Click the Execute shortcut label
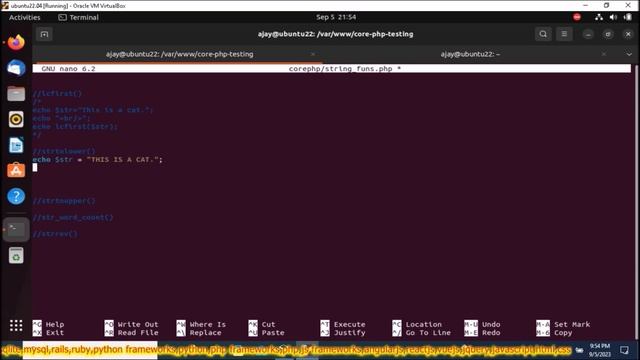The width and height of the screenshot is (640, 360). [x=349, y=324]
